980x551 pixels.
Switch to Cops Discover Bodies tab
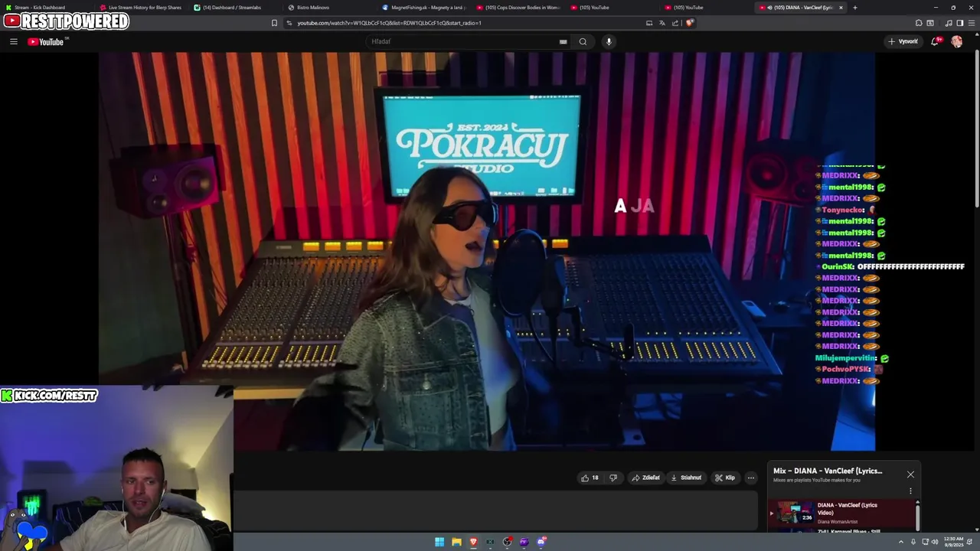click(x=518, y=8)
